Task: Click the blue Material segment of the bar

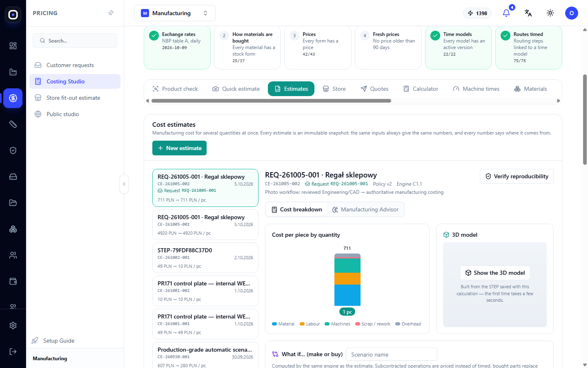Action: [x=347, y=295]
